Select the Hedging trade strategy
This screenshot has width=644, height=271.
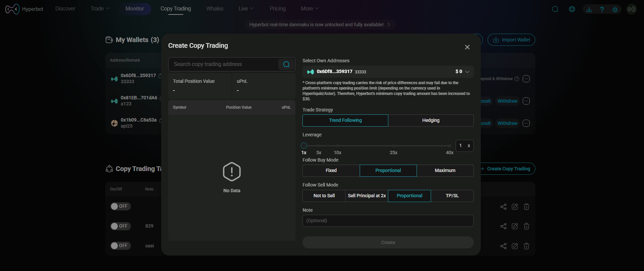click(431, 121)
